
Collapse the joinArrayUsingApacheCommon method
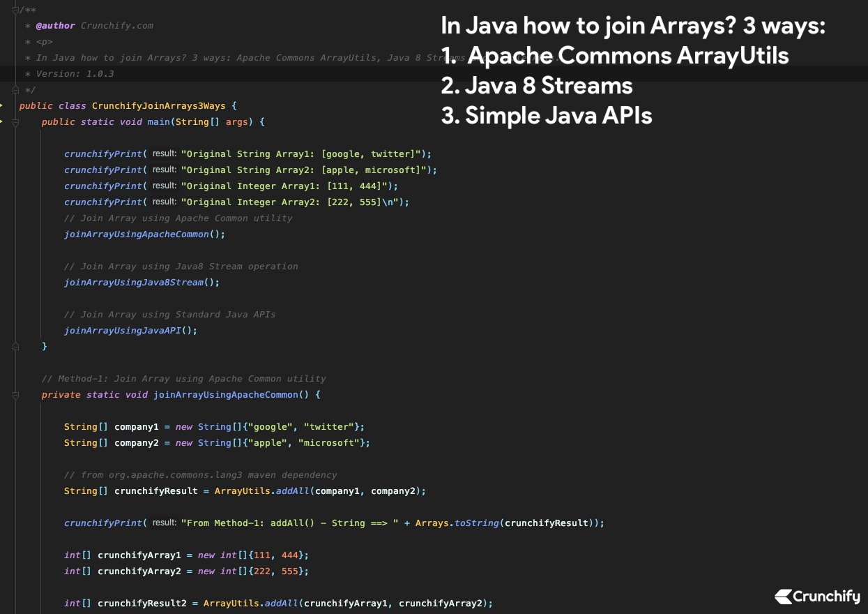coord(15,394)
